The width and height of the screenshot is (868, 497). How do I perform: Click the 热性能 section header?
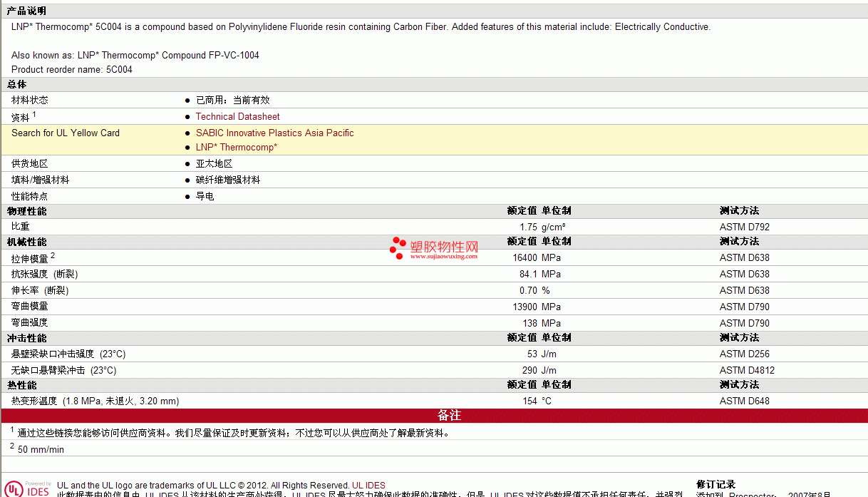[x=21, y=385]
